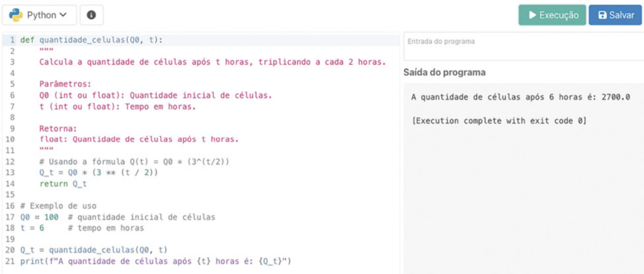
Task: Click '[Execution complete with exit code 0]' output
Action: coord(499,121)
